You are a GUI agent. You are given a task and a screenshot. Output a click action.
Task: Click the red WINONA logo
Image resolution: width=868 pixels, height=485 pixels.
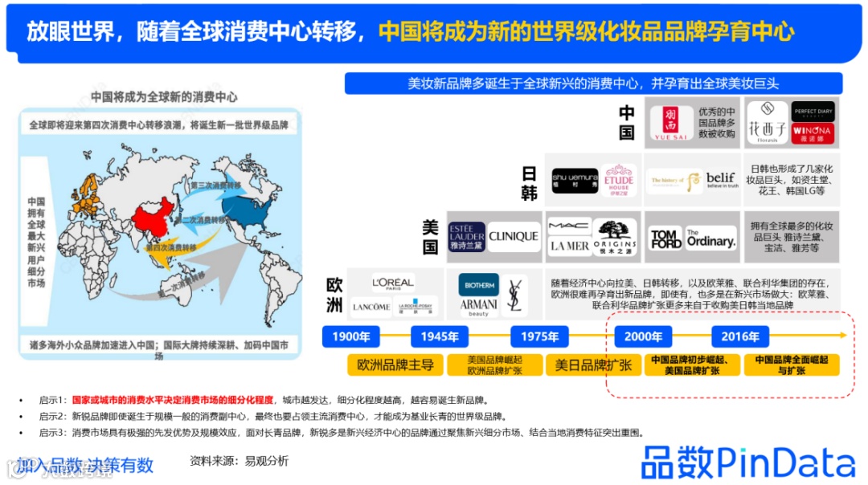click(x=812, y=134)
